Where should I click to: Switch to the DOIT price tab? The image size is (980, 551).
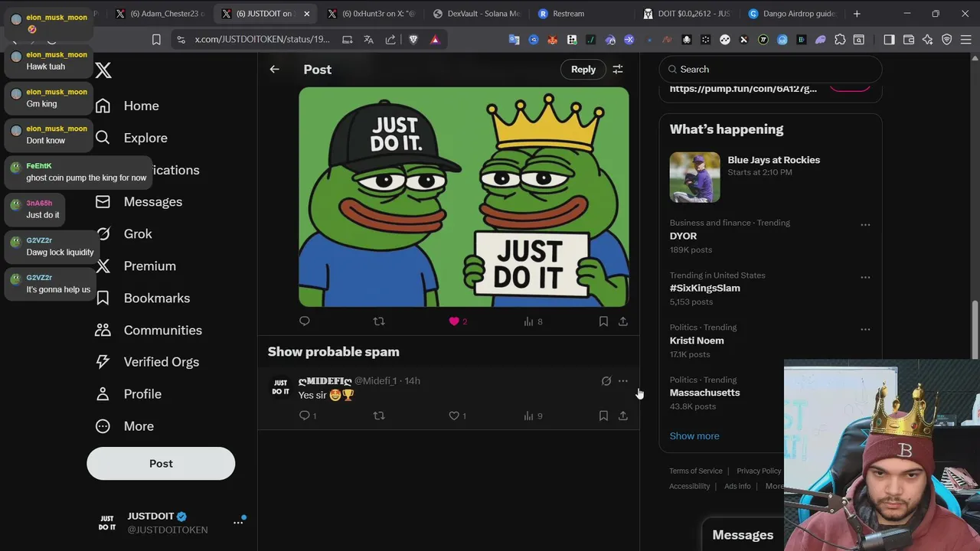click(687, 14)
